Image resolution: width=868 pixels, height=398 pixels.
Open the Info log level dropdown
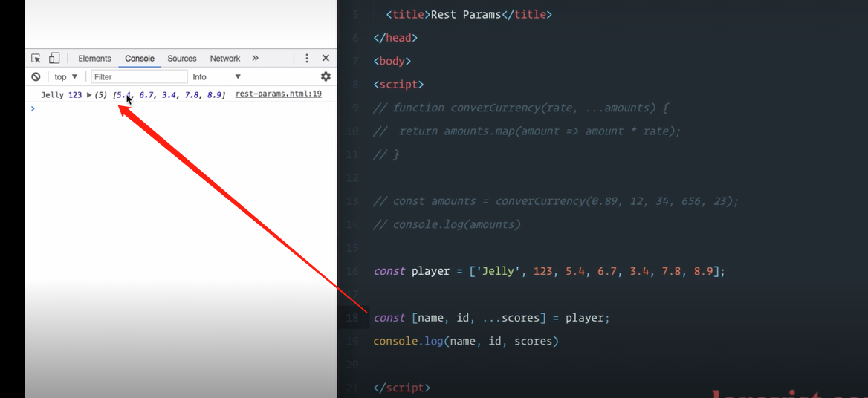coord(216,76)
